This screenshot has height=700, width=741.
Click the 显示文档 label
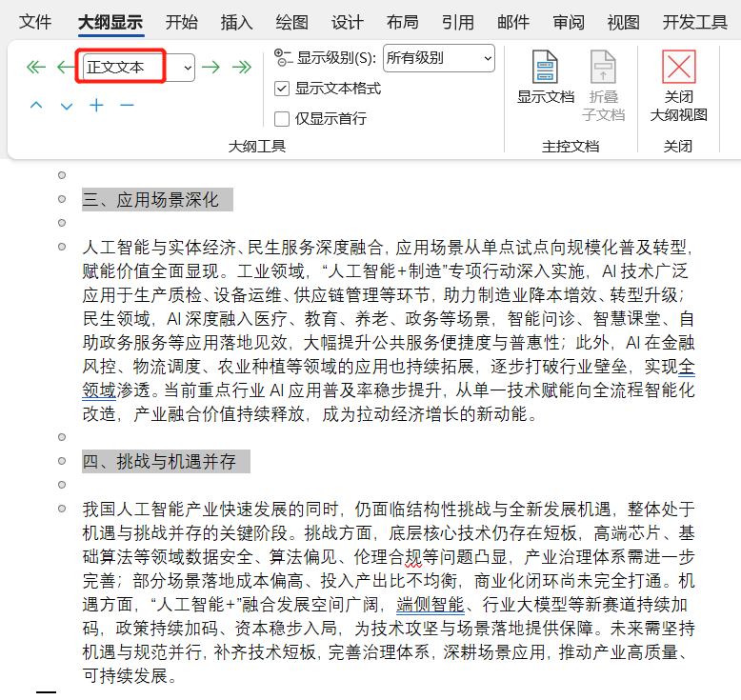546,97
